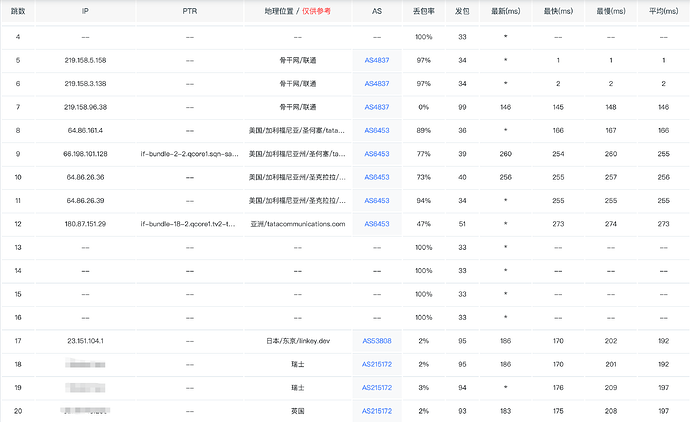Click the 地理位置 column header
This screenshot has height=422, width=690.
point(298,11)
